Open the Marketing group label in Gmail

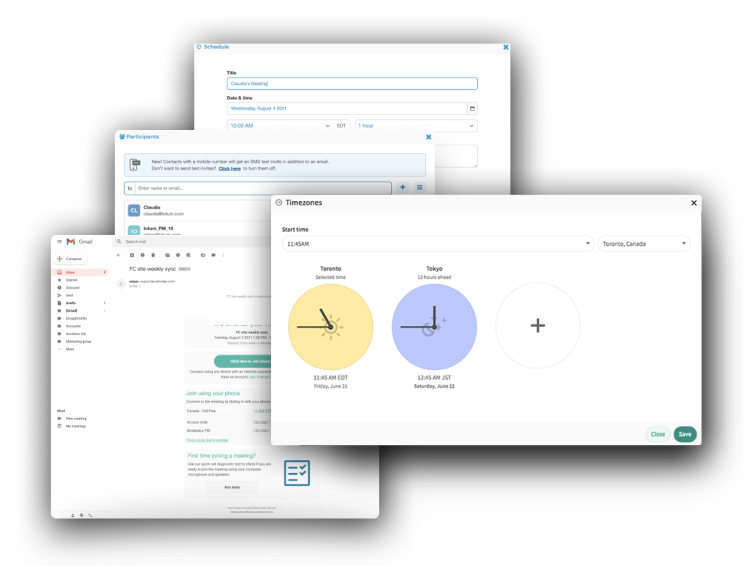click(78, 341)
